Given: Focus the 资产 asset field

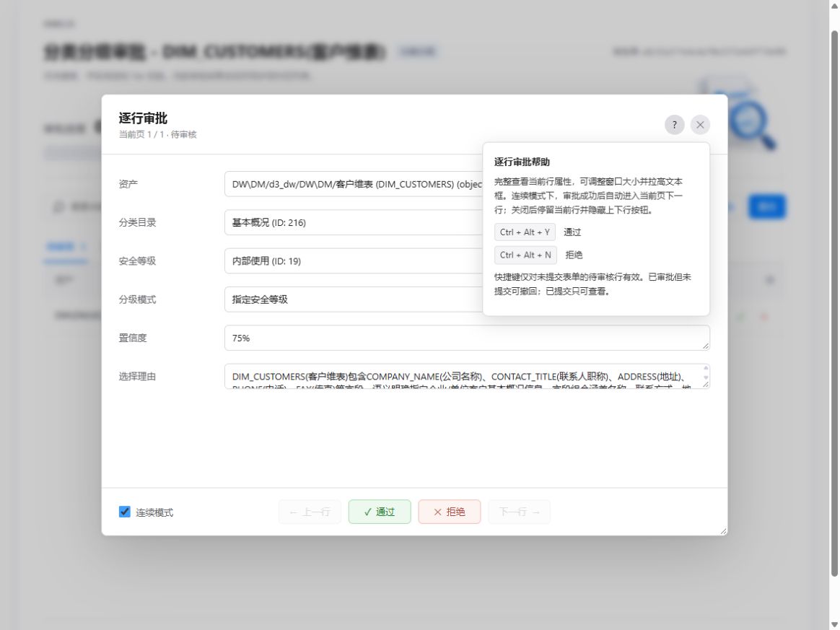Looking at the screenshot, I should [354, 184].
